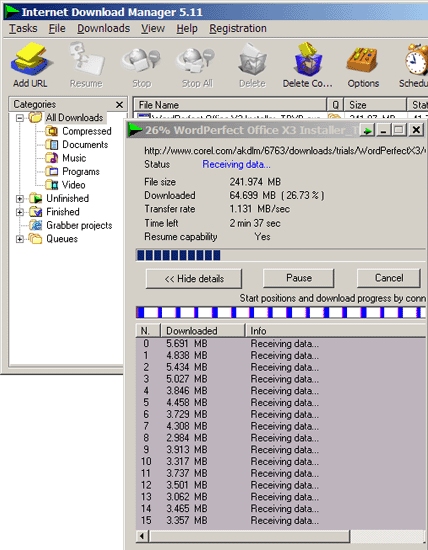Screen dimensions: 428x550
Task: Cancel the WordPerfect download
Action: pyautogui.click(x=389, y=278)
